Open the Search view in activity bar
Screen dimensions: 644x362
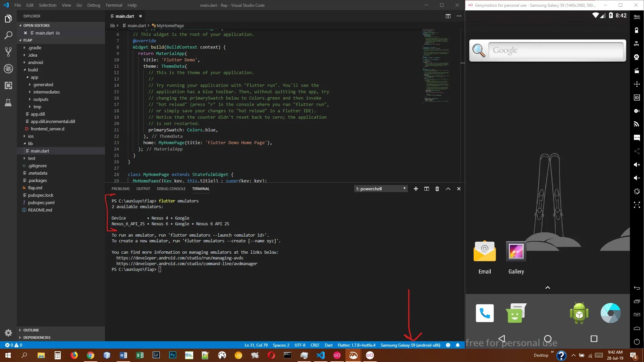coord(8,35)
